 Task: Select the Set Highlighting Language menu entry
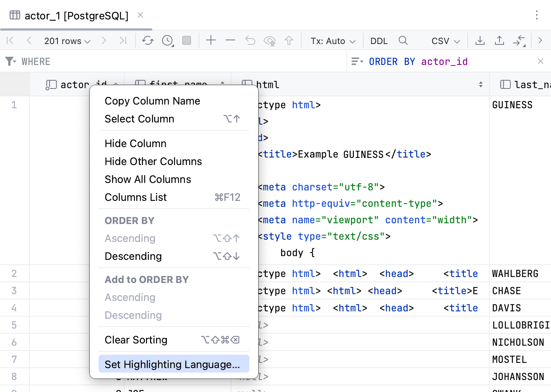(174, 364)
